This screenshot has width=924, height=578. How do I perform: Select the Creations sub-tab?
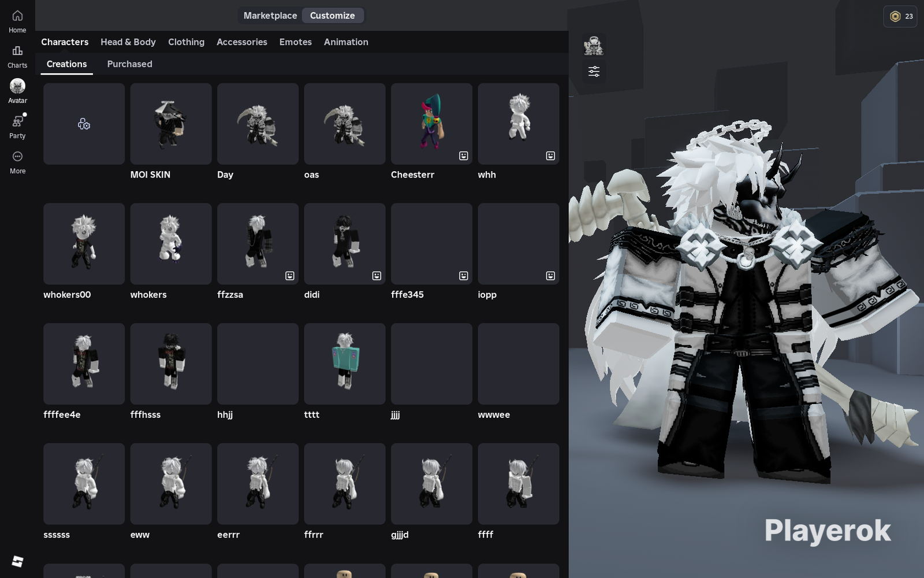[x=67, y=64]
